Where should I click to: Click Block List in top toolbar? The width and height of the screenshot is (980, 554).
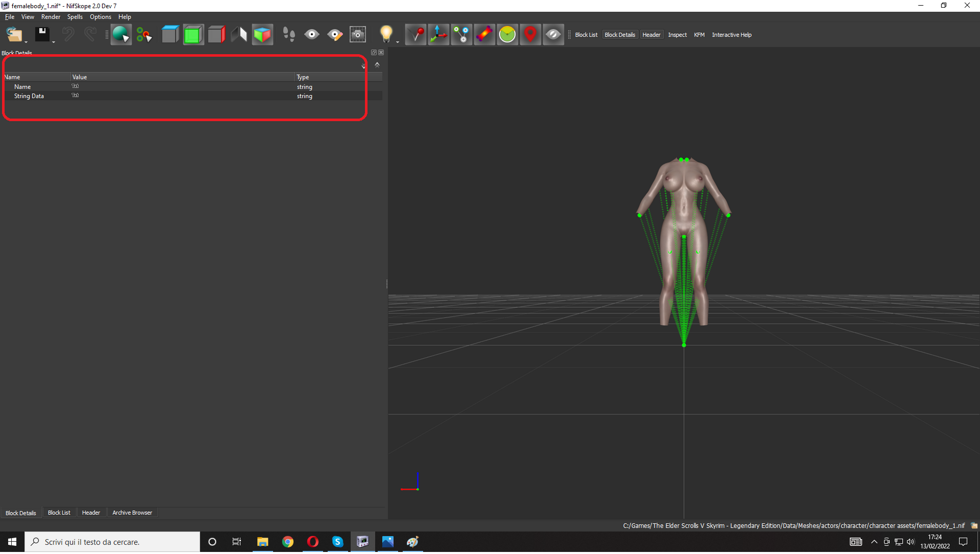[x=586, y=35]
